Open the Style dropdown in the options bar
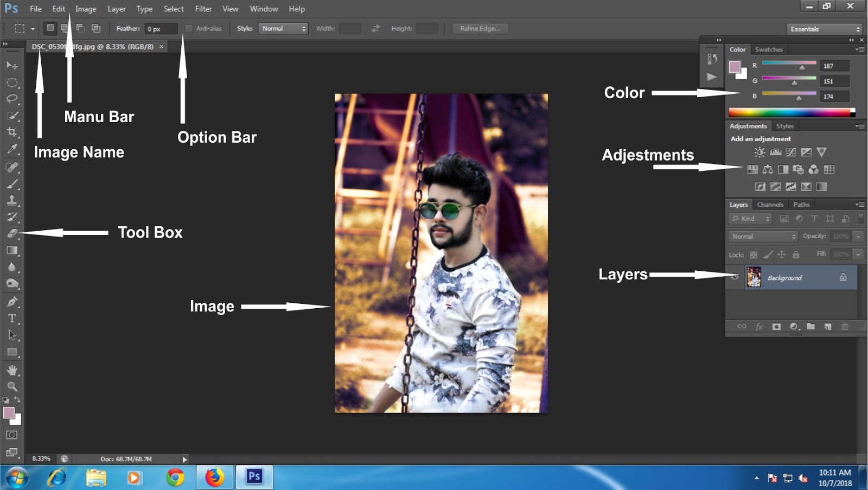The image size is (868, 490). pyautogui.click(x=283, y=28)
